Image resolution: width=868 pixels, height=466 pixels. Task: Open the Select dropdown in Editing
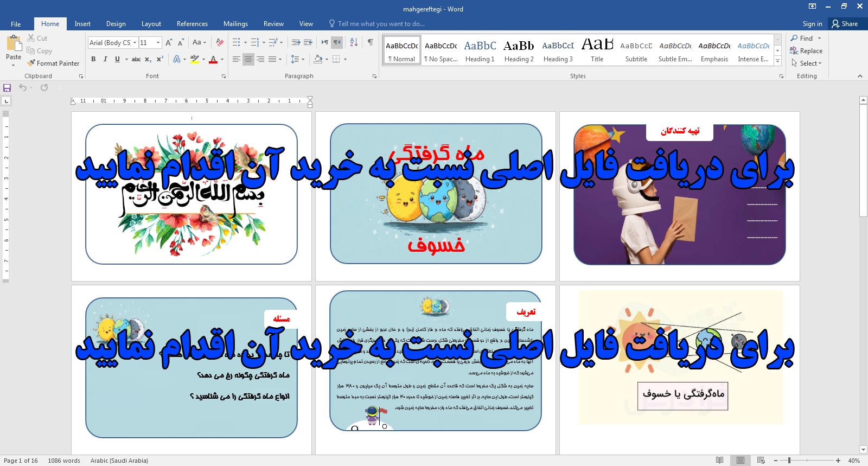pos(807,63)
